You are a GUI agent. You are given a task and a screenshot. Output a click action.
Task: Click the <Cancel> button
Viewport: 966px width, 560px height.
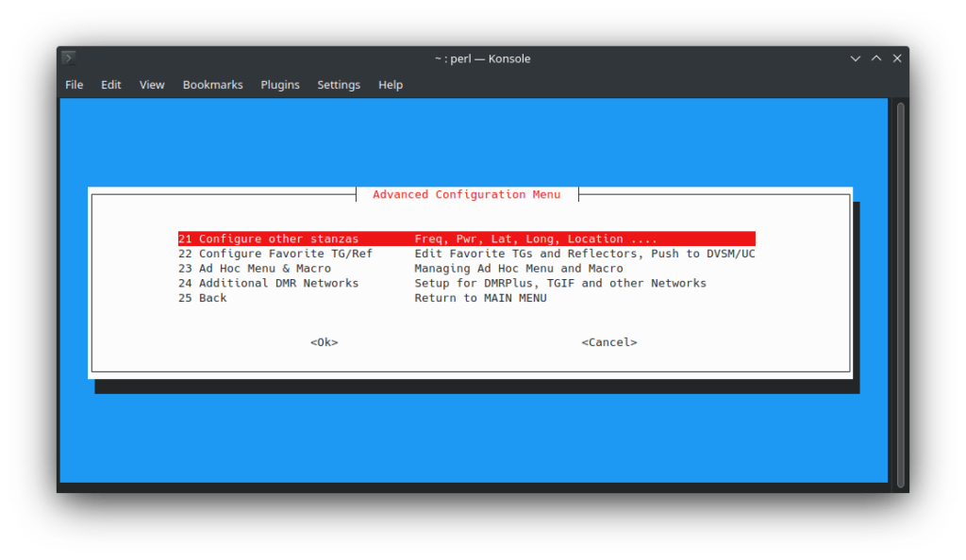click(609, 342)
